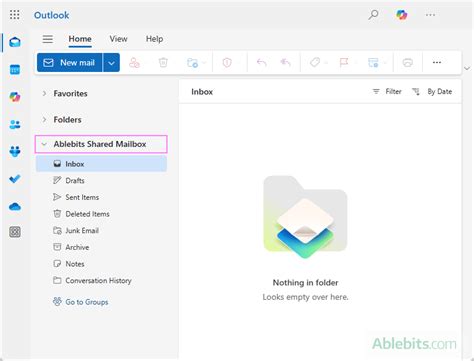474x361 pixels.
Task: Switch to the Home tab
Action: pyautogui.click(x=80, y=39)
